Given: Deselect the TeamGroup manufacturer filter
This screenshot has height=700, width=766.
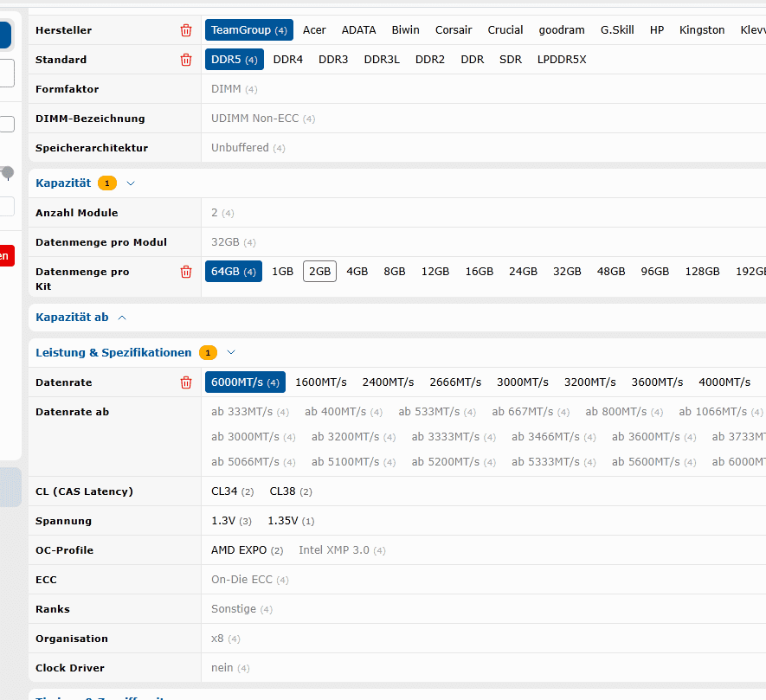Looking at the screenshot, I should click(x=249, y=29).
